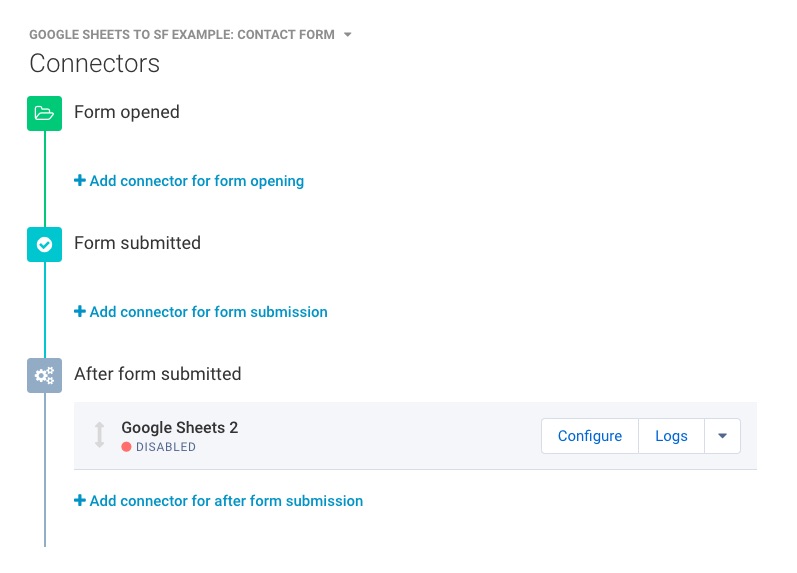The image size is (797, 573).
Task: Add connector for after form submission
Action: pos(219,501)
